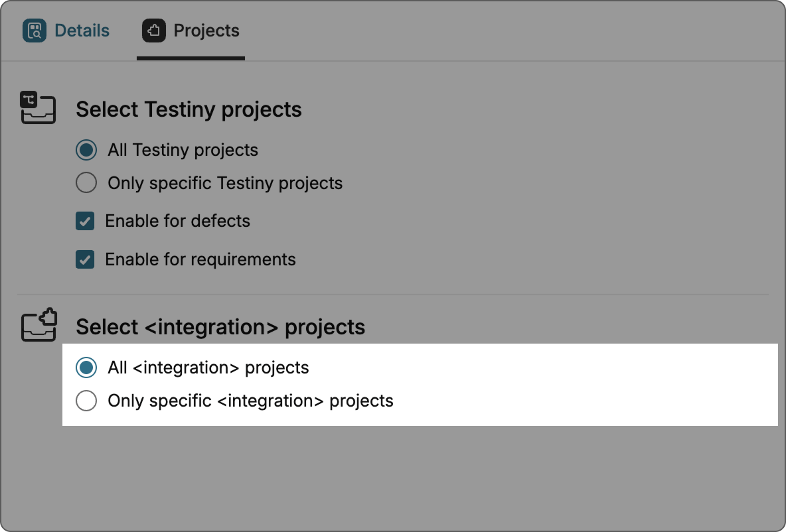The width and height of the screenshot is (786, 532).
Task: Select the All Testiny projects radio button
Action: point(86,150)
